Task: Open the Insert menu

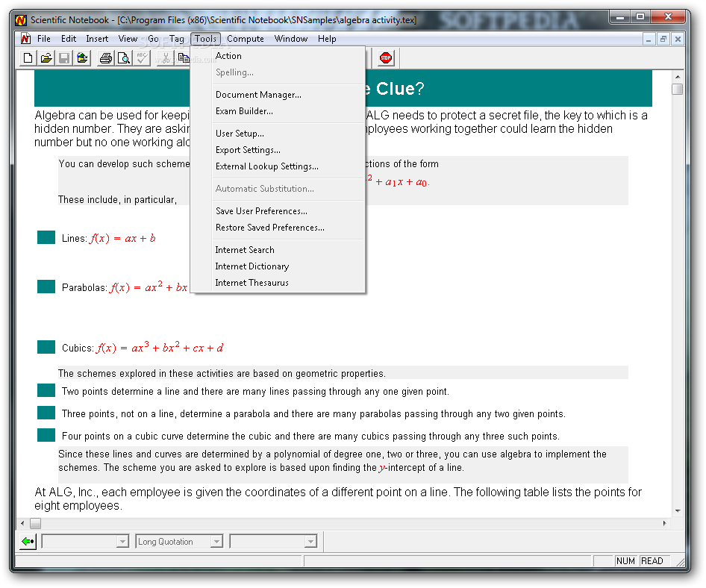Action: point(97,39)
